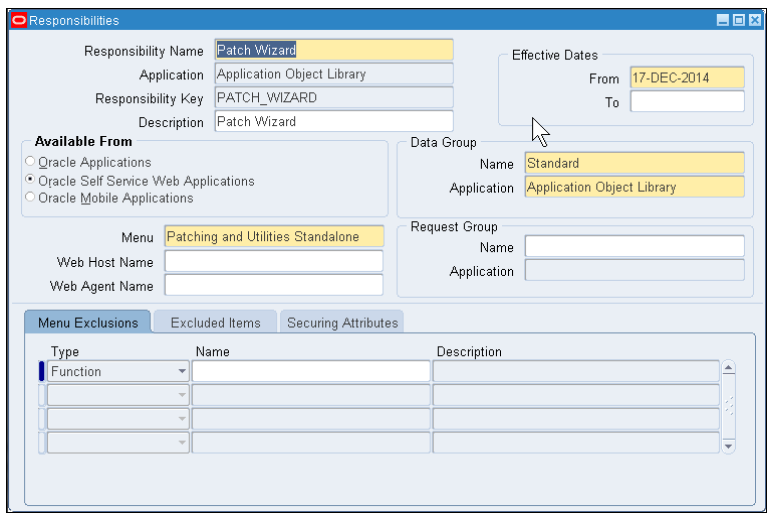
Task: Click the exclusions table scrollbar thumb
Action: click(x=729, y=406)
